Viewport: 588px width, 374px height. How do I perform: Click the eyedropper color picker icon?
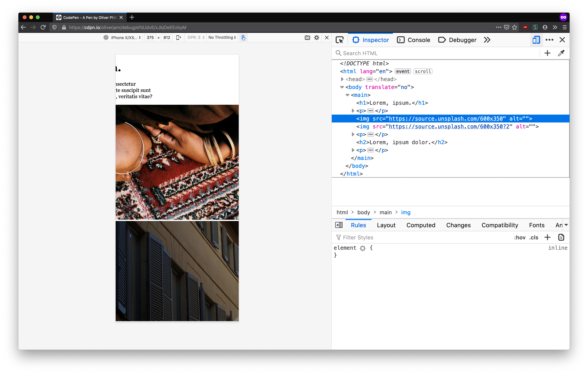(x=561, y=53)
